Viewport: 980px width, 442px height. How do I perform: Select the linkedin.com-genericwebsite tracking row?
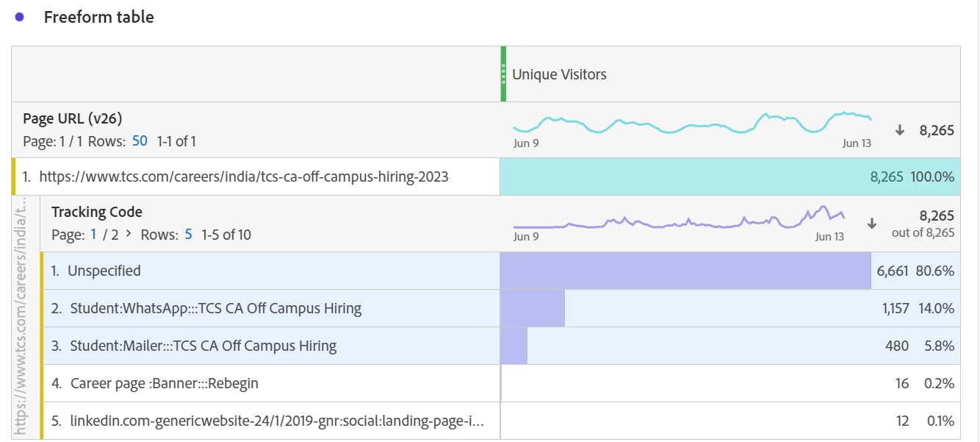271,421
